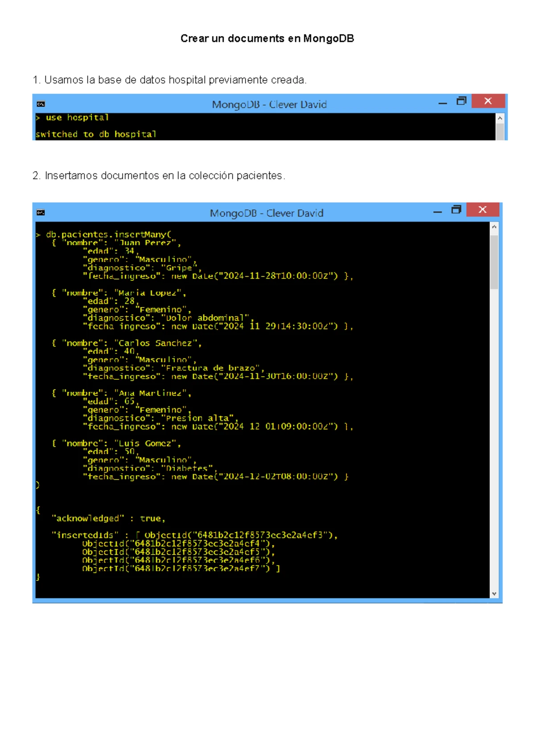
Task: Click the console icon in the insertMany window
Action: [x=41, y=213]
